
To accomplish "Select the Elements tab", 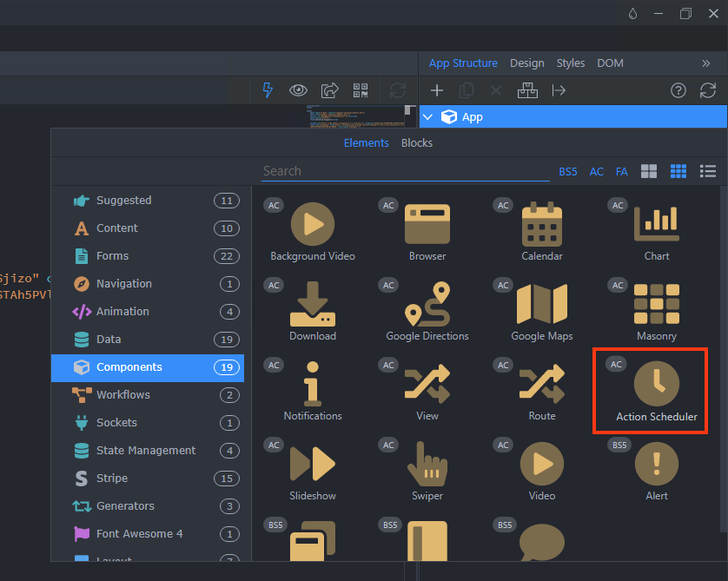I will (366, 143).
